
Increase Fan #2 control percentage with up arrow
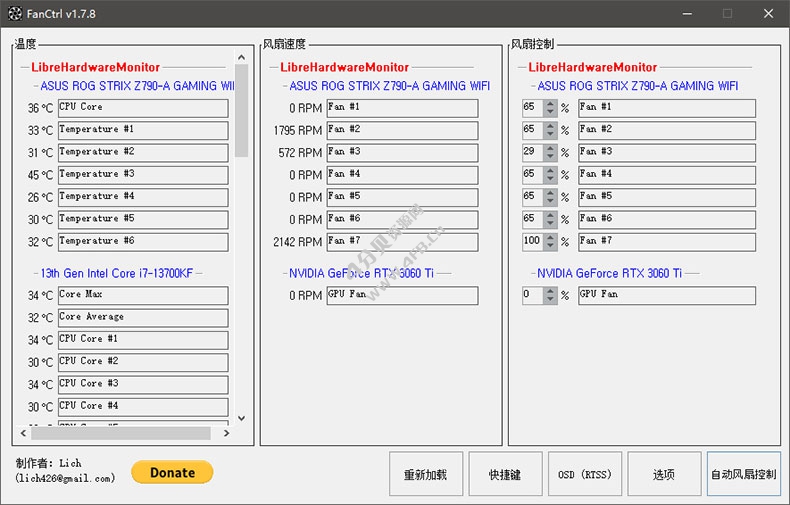click(550, 126)
